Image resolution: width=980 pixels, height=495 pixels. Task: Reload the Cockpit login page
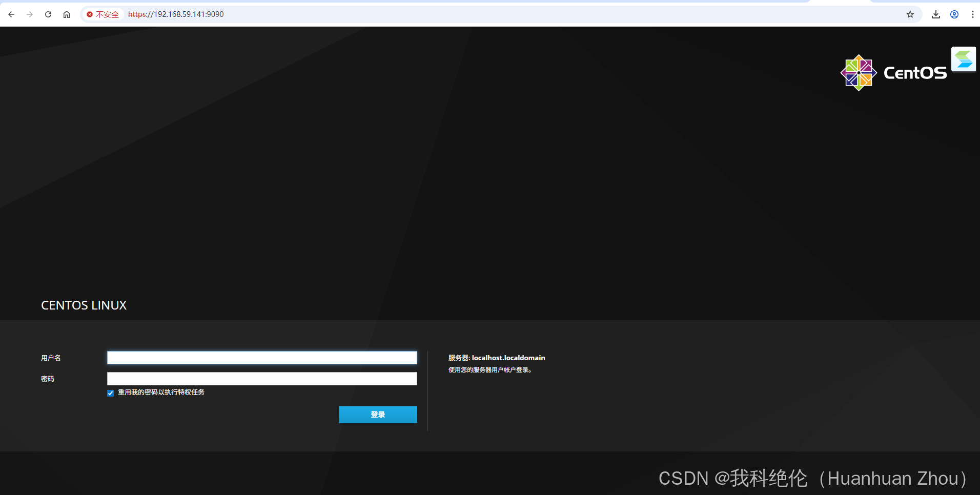tap(48, 14)
